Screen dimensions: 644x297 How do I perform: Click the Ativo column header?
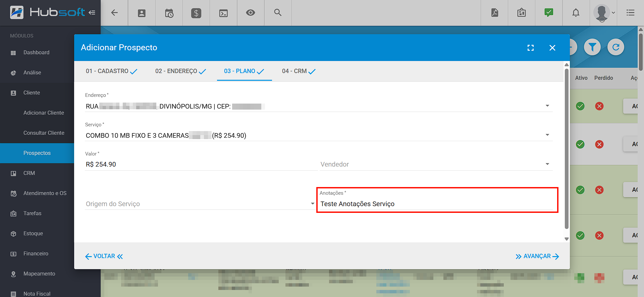point(581,78)
